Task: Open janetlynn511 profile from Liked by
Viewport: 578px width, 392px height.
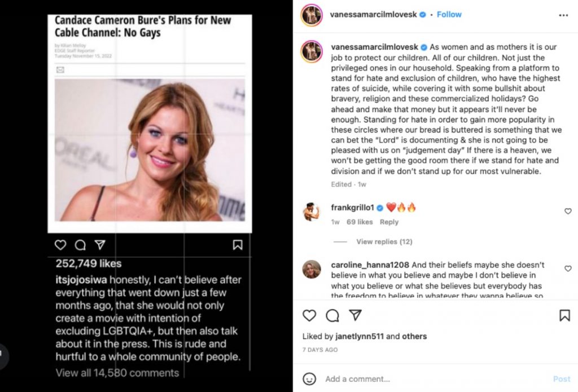Action: [359, 336]
